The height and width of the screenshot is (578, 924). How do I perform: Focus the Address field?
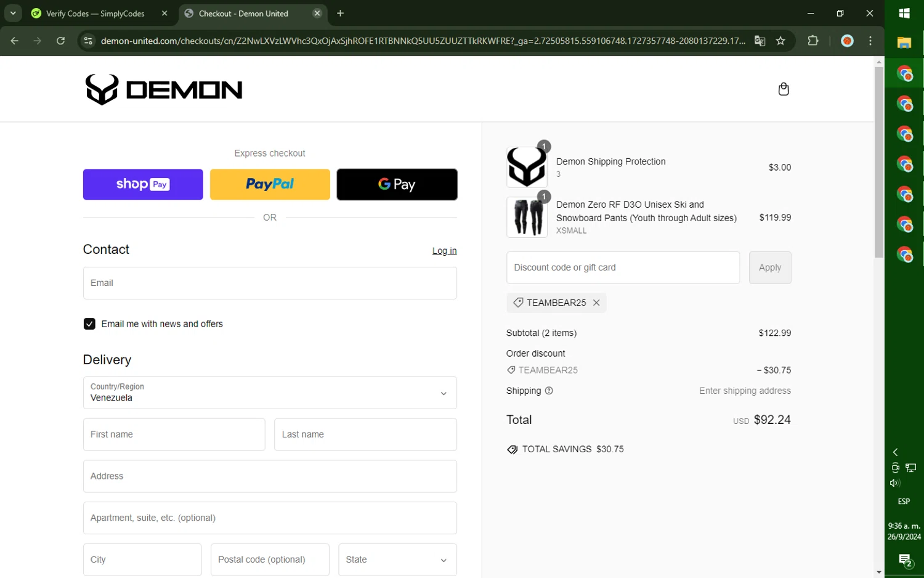click(270, 476)
